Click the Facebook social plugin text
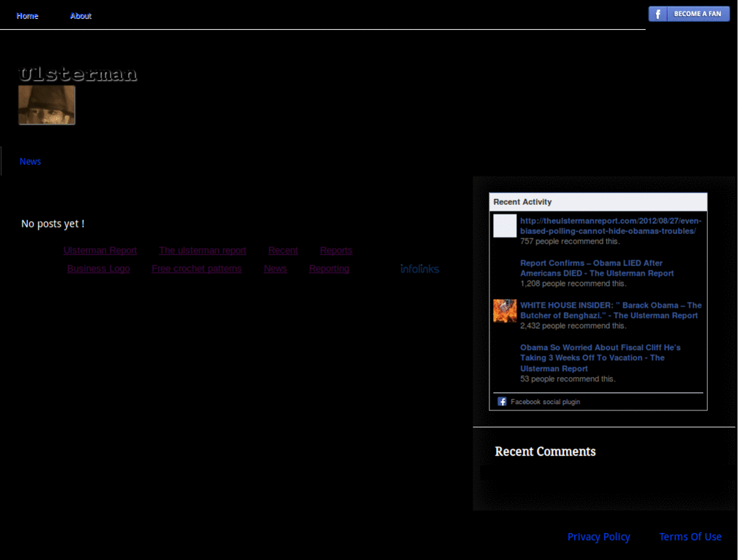The width and height of the screenshot is (747, 560). (x=546, y=402)
